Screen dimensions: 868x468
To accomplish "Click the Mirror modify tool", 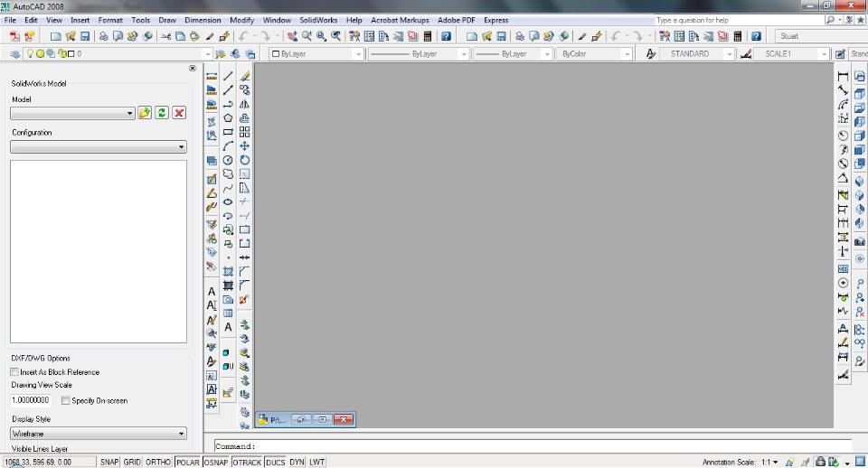I will click(x=245, y=104).
